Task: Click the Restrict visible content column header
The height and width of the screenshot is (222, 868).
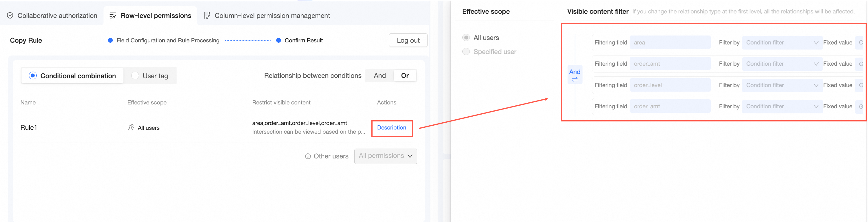Action: (281, 102)
